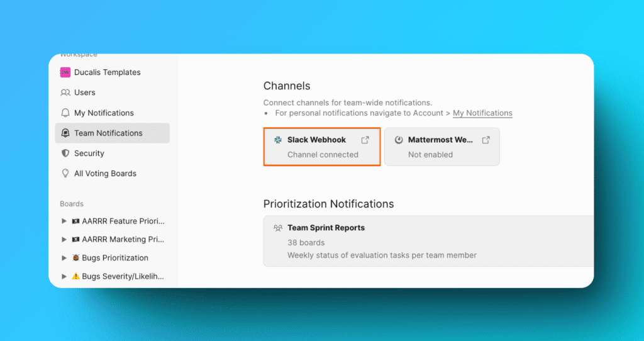This screenshot has height=341, width=644.
Task: Follow the My Notifications account link
Action: (x=482, y=113)
